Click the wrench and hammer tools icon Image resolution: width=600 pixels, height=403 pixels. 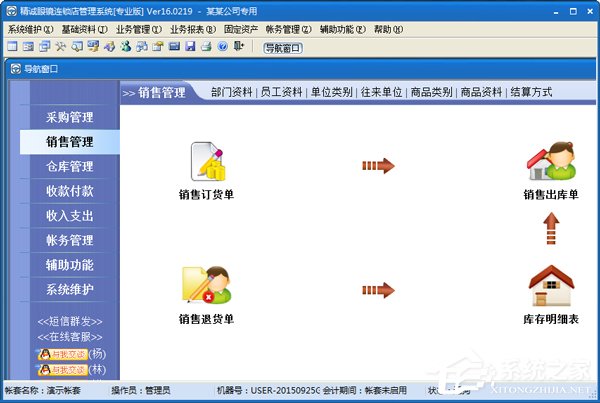61,47
